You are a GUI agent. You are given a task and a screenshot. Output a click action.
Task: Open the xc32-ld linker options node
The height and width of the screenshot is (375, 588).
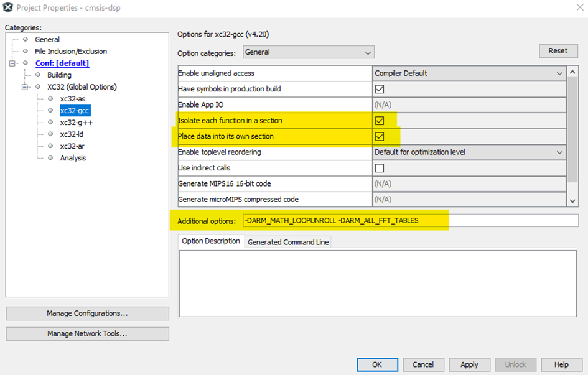72,134
